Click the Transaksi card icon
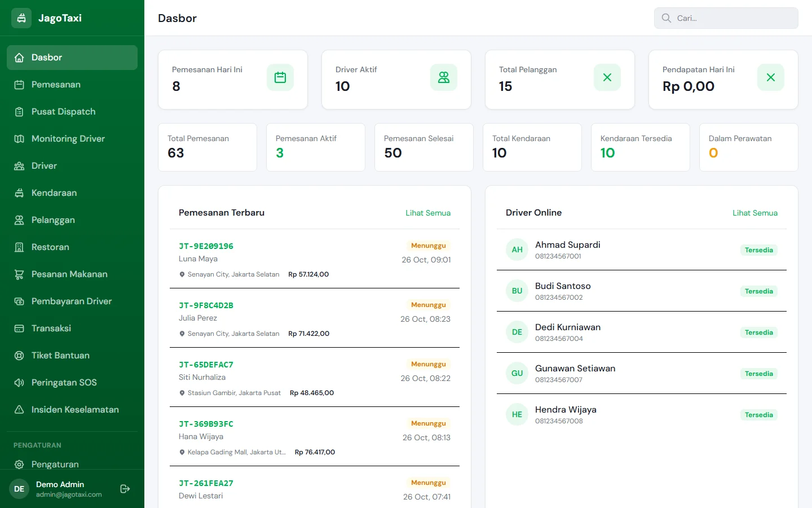Viewport: 812px width, 508px height. point(19,329)
